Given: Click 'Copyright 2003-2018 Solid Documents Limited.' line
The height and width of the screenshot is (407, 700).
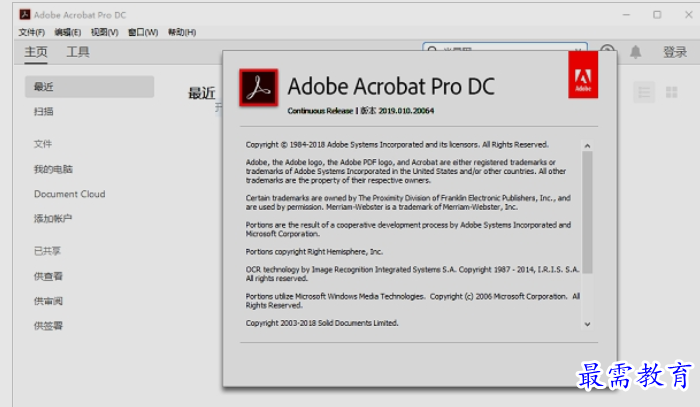Looking at the screenshot, I should click(x=322, y=323).
